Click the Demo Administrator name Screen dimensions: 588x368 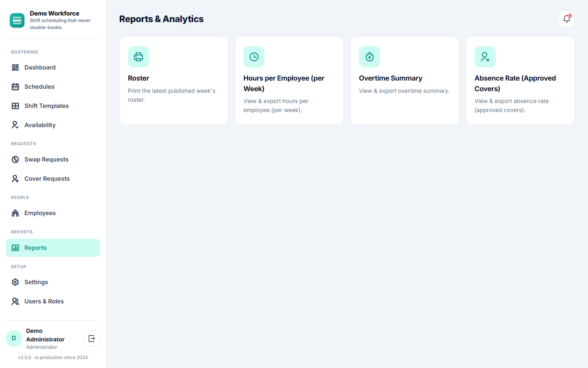[45, 335]
